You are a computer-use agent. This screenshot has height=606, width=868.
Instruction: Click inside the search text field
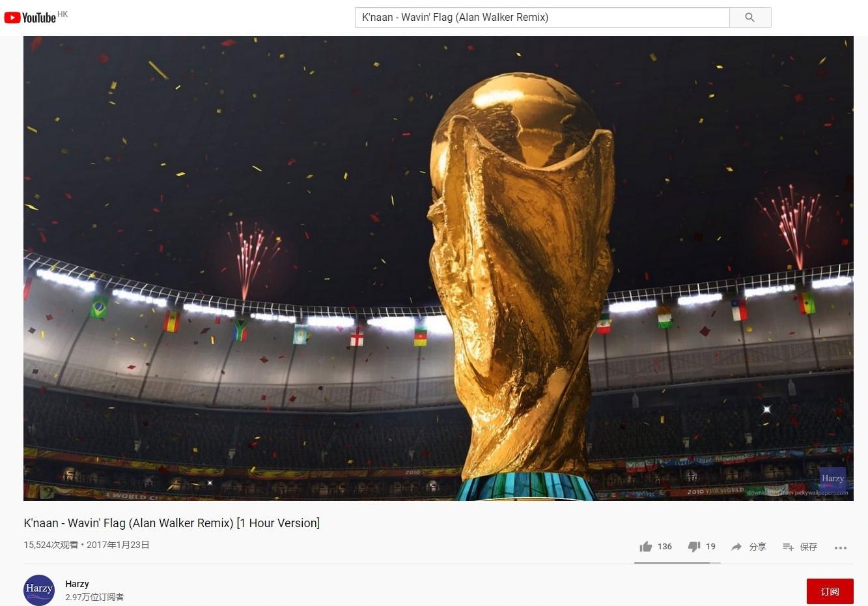(x=542, y=18)
